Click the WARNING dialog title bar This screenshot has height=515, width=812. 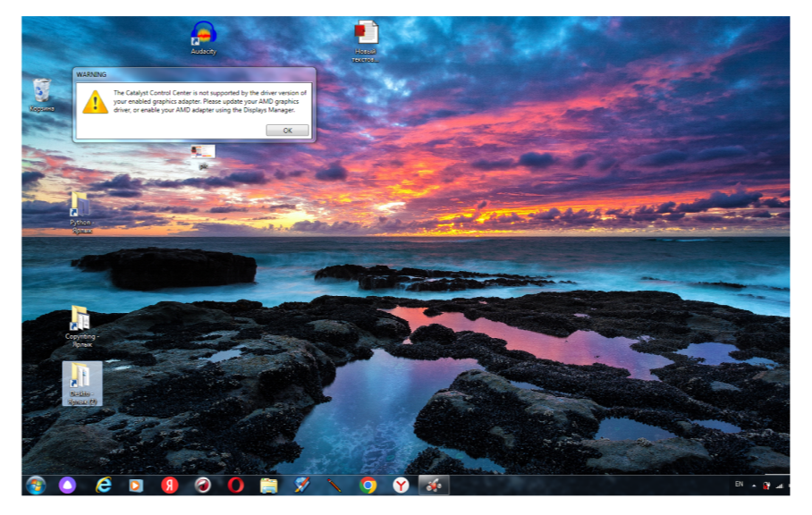point(194,74)
